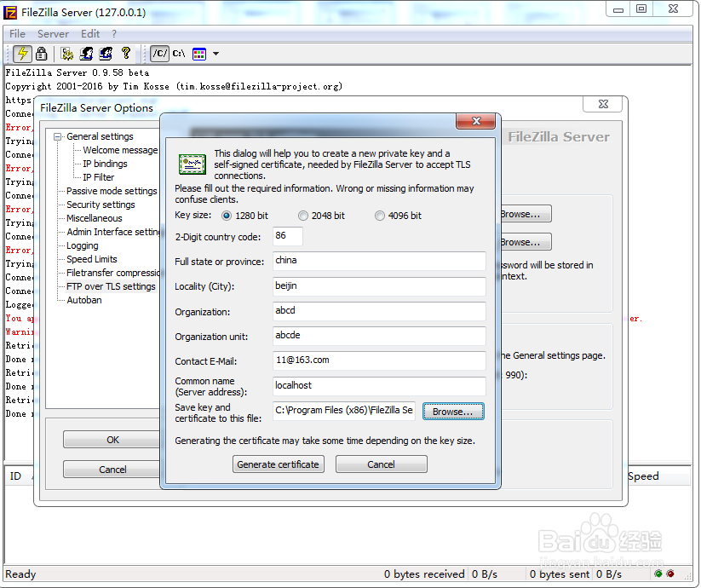
Task: Click the question mark About icon
Action: pyautogui.click(x=125, y=53)
